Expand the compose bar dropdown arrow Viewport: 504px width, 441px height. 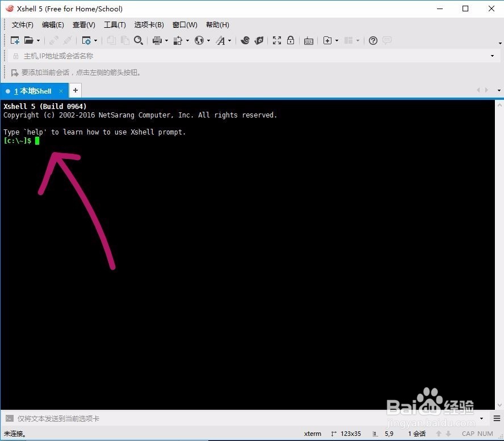481,418
